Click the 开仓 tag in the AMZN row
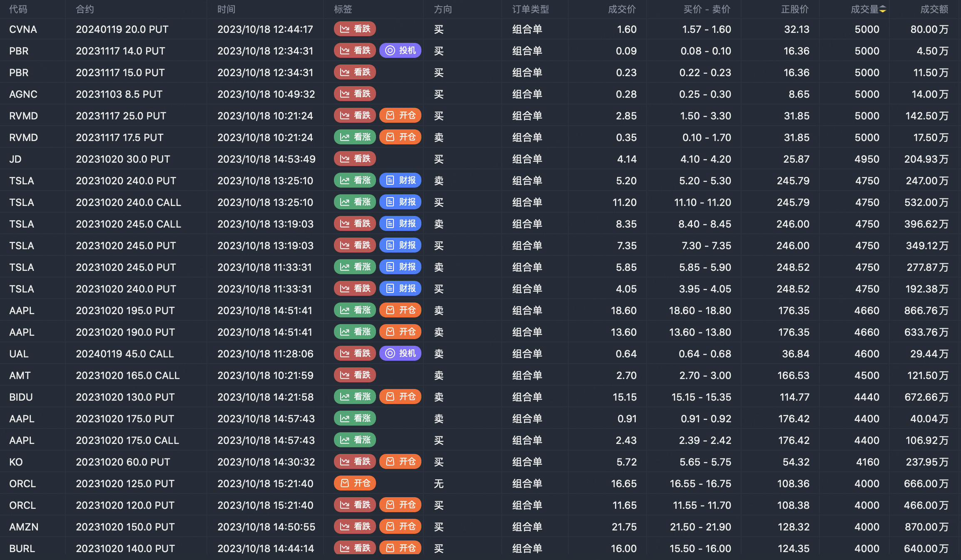961x560 pixels. 400,526
